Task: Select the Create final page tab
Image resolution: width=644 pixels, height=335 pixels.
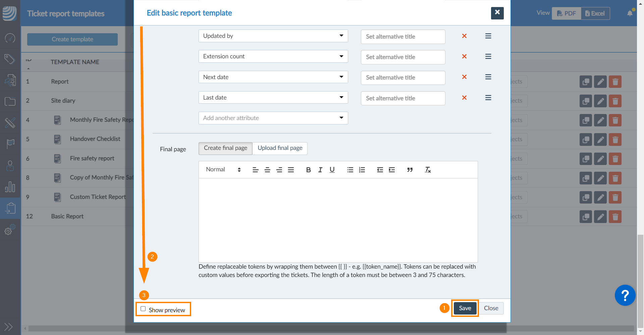Action: [x=225, y=148]
